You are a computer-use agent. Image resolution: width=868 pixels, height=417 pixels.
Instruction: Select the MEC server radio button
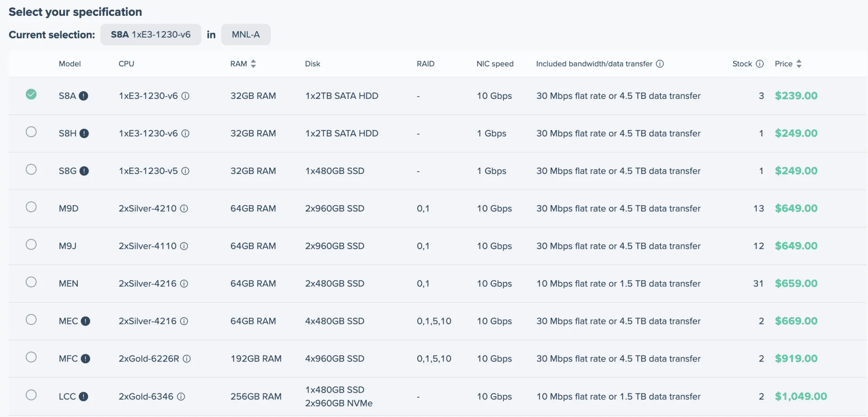coord(31,319)
